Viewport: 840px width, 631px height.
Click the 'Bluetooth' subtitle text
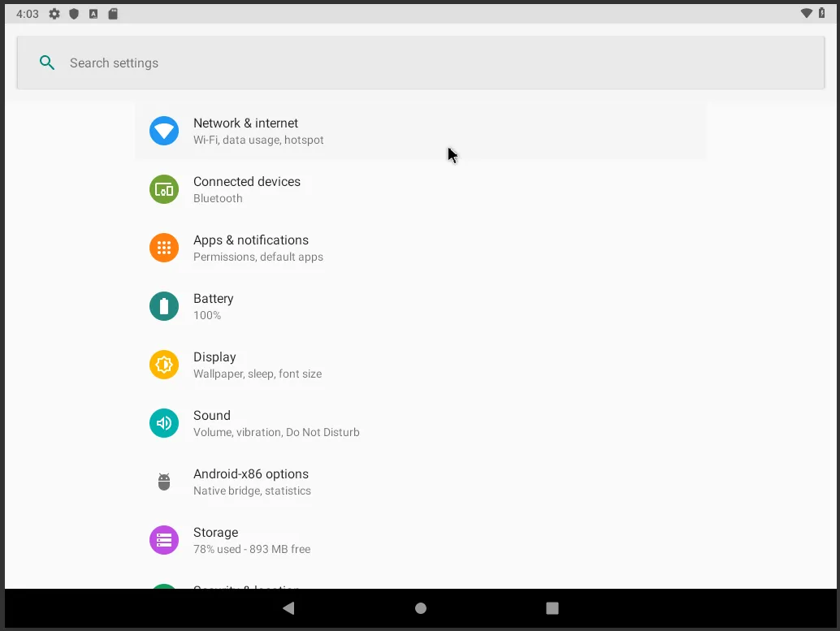click(218, 198)
